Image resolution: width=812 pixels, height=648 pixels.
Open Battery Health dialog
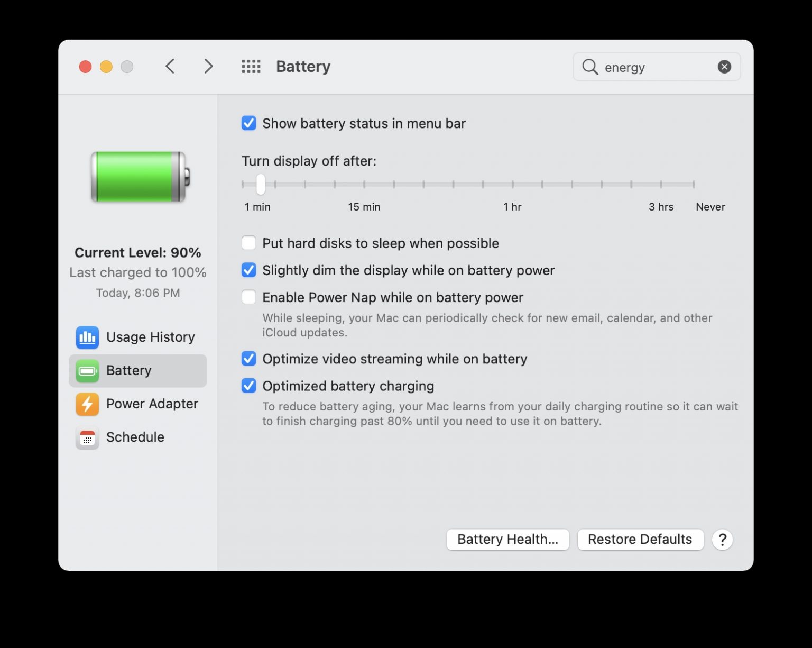[x=508, y=540]
